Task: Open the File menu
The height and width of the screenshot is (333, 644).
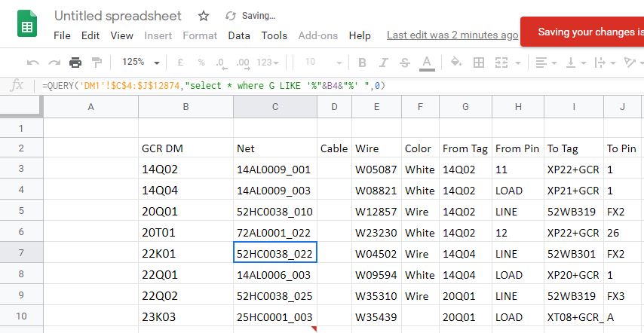Action: (x=62, y=35)
